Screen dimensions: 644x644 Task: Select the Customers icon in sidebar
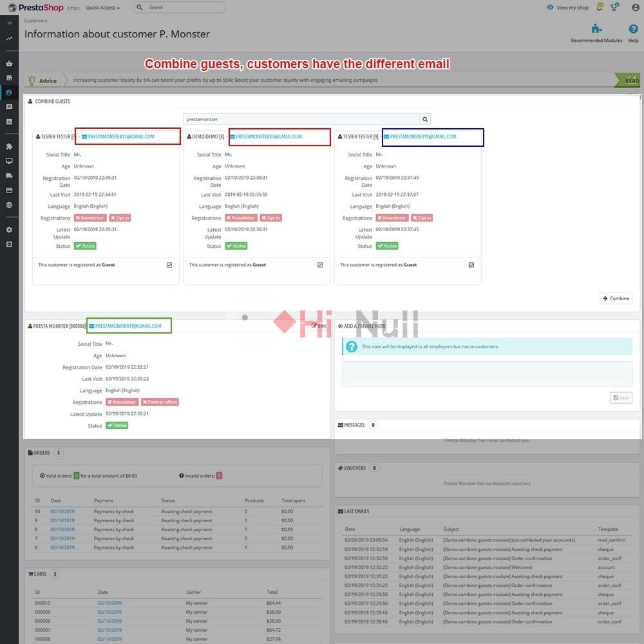coord(9,92)
